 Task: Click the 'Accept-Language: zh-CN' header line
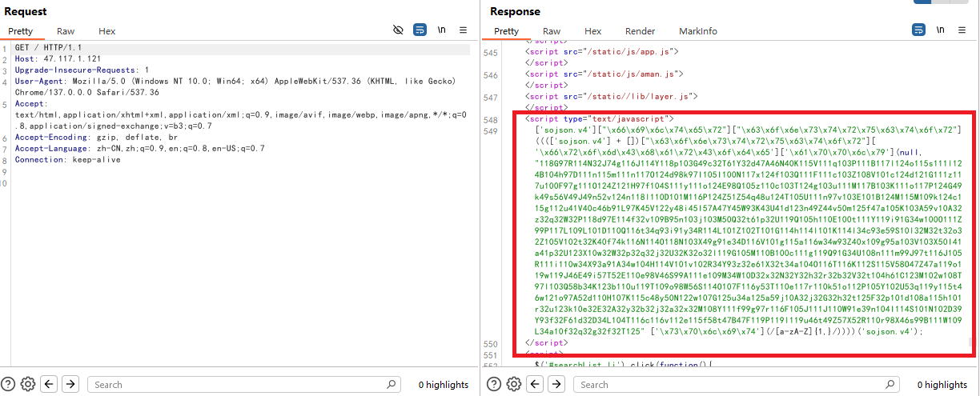pos(140,149)
